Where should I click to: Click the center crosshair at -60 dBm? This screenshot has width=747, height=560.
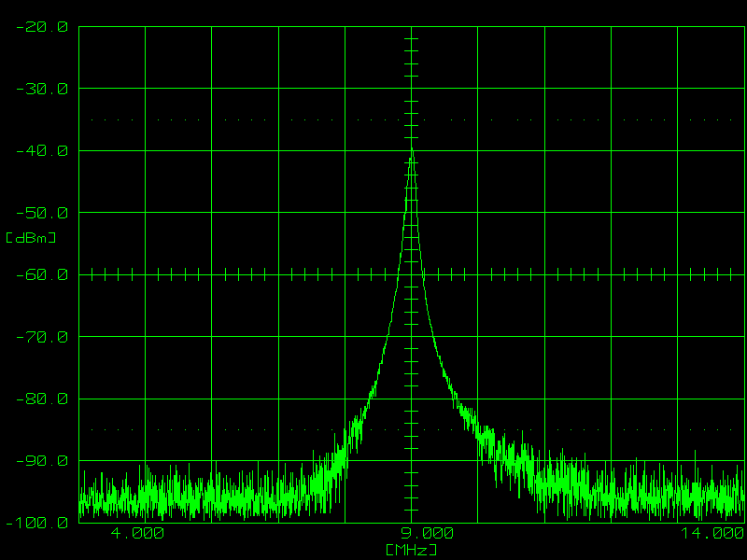tap(411, 274)
